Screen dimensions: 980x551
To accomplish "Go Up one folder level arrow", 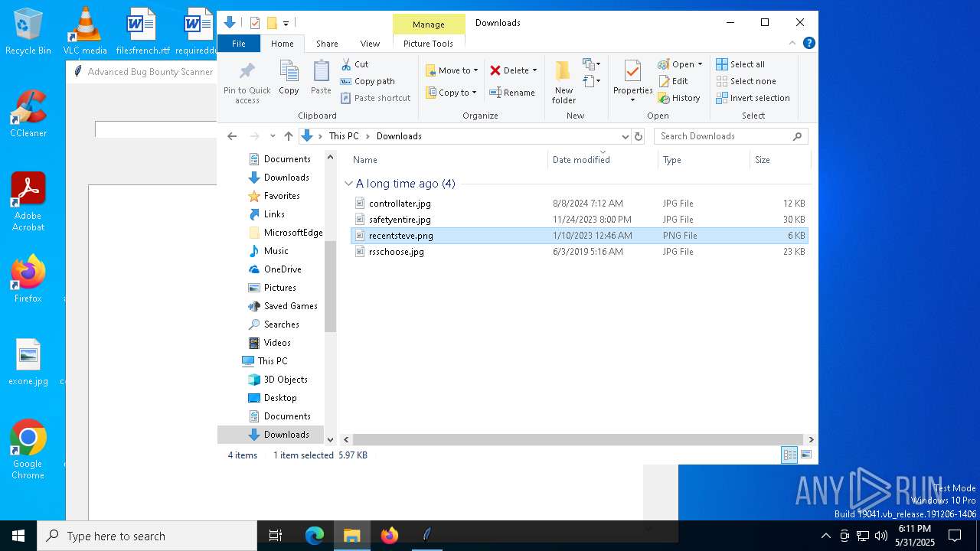I will tap(288, 136).
